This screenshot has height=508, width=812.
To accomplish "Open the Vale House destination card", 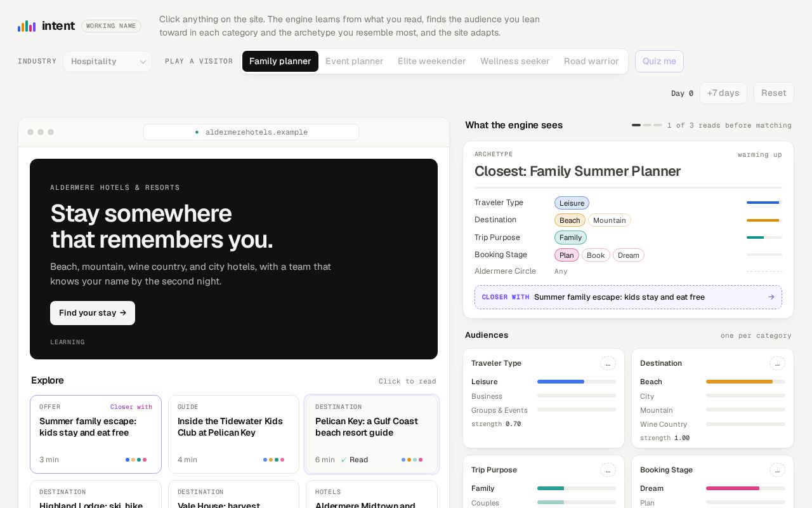I will pyautogui.click(x=233, y=494).
